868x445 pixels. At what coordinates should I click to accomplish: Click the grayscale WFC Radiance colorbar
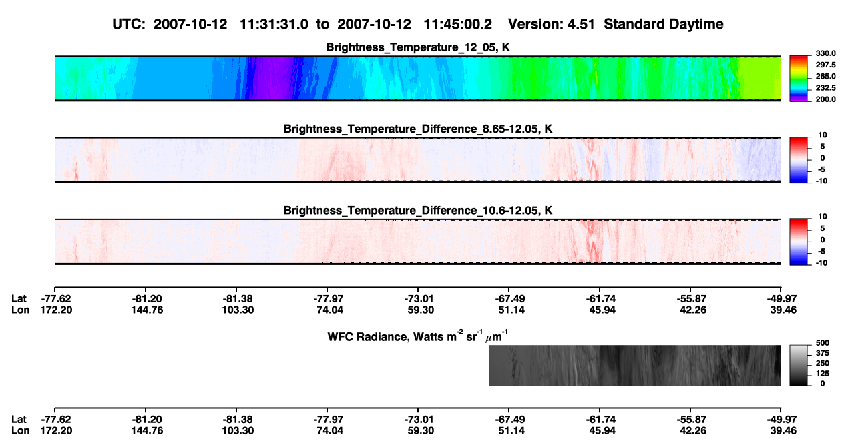(x=799, y=365)
